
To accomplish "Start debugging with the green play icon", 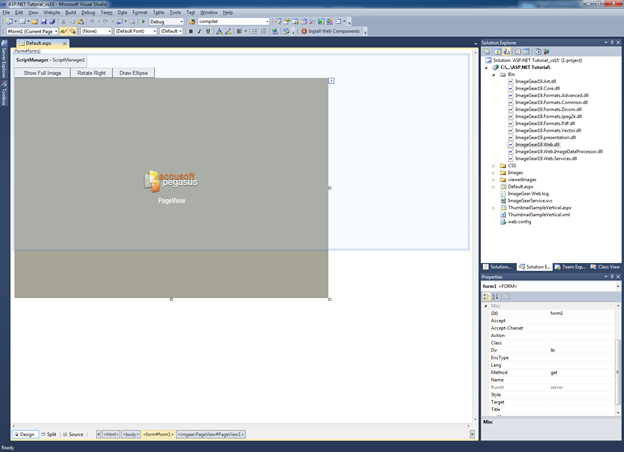I will (143, 21).
